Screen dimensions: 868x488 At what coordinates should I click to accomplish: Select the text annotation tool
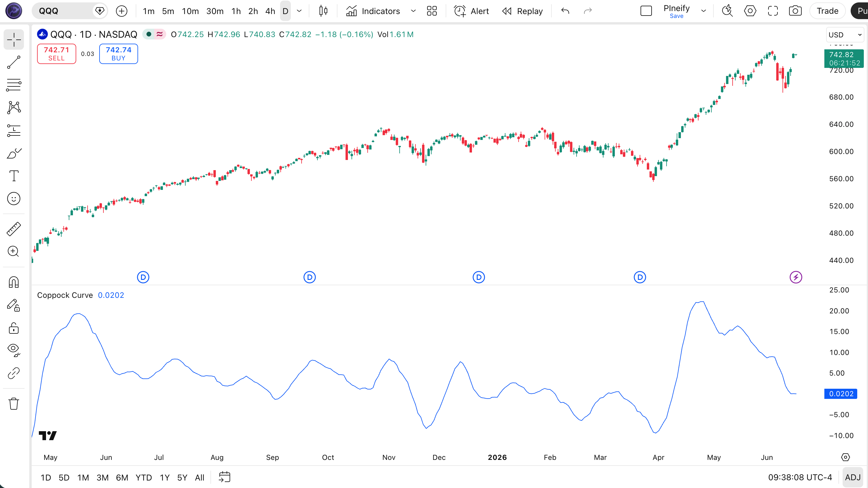pos(14,176)
